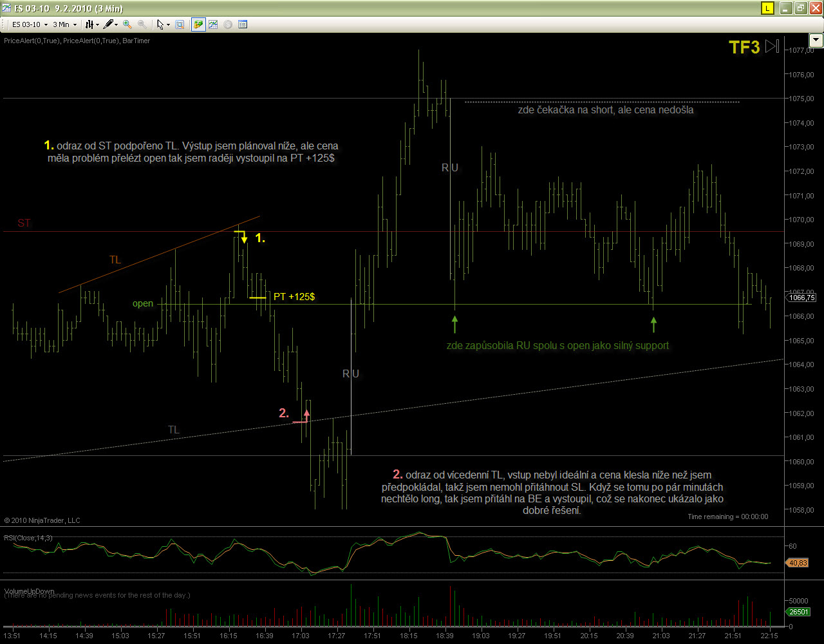The image size is (824, 644).
Task: Open the dropdown arrow above the price axis
Action: pos(816,40)
